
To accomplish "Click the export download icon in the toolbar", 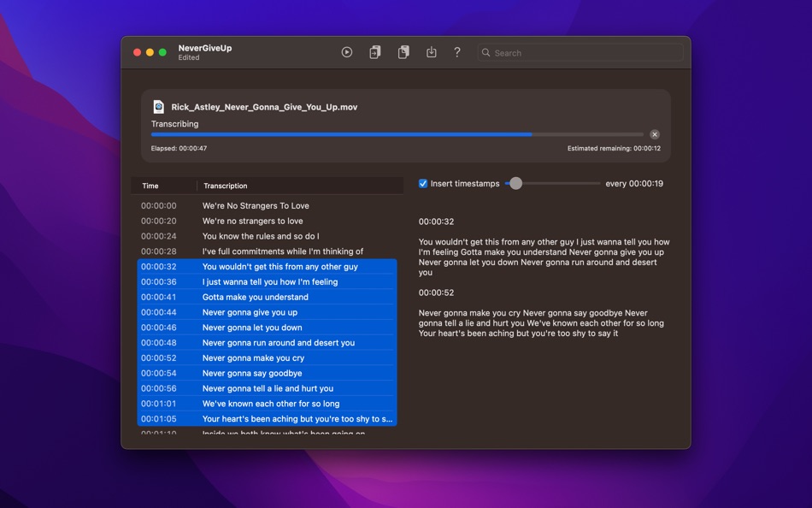I will click(431, 52).
